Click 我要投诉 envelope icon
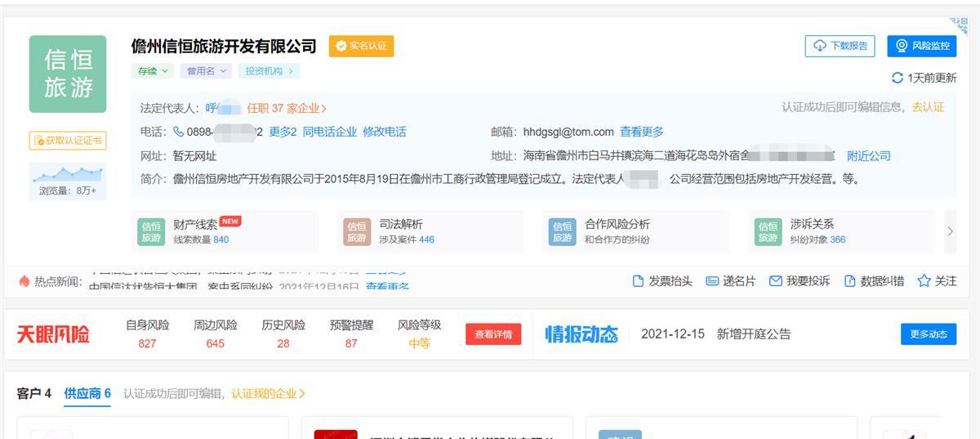This screenshot has height=439, width=980. click(x=776, y=281)
